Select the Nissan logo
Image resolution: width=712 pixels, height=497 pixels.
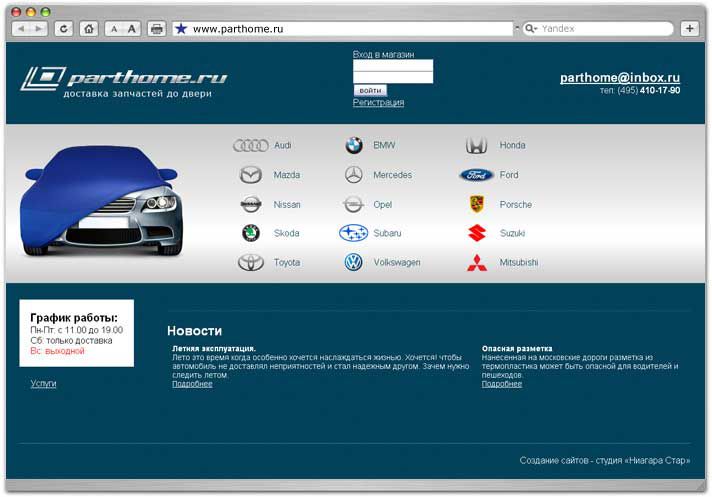pos(251,204)
